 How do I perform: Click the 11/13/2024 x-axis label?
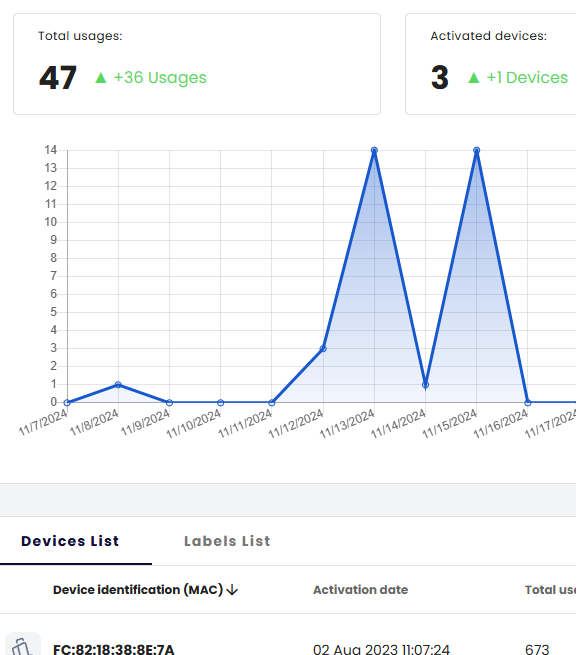point(347,423)
